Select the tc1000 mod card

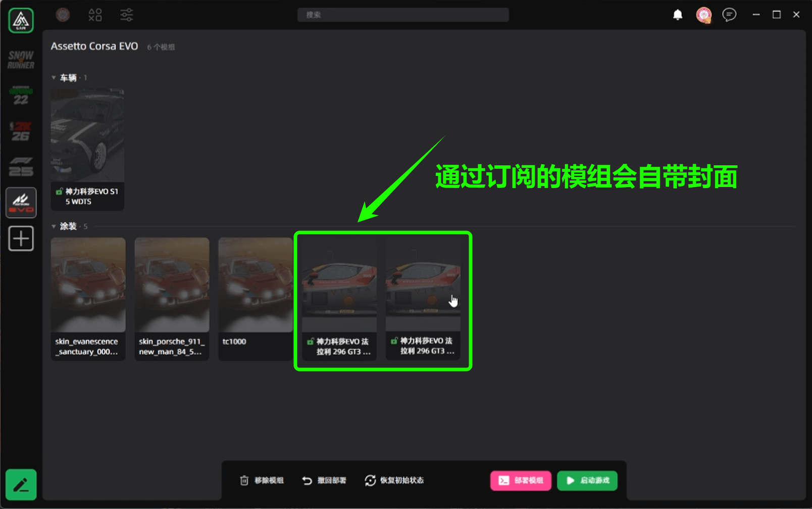point(256,299)
